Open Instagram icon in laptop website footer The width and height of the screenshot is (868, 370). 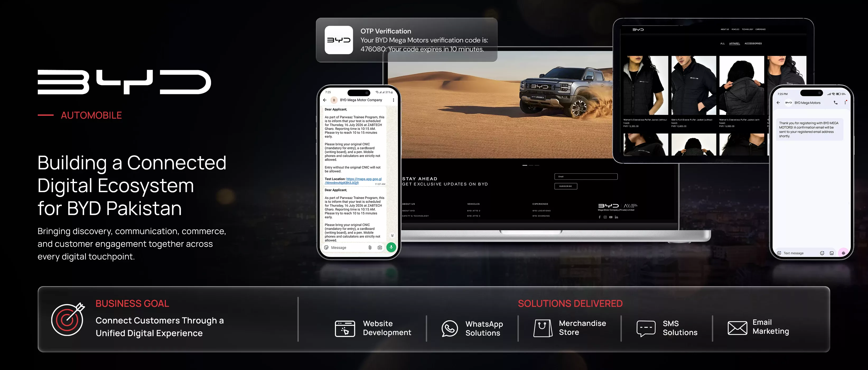[605, 217]
